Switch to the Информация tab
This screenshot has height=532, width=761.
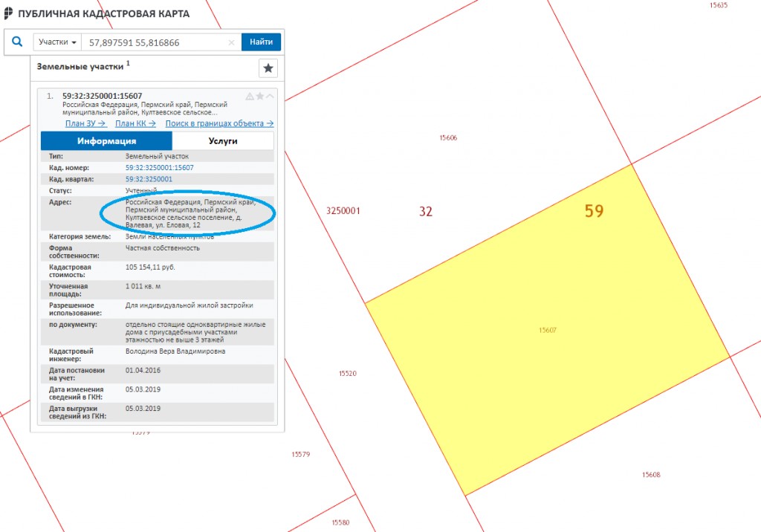click(106, 140)
